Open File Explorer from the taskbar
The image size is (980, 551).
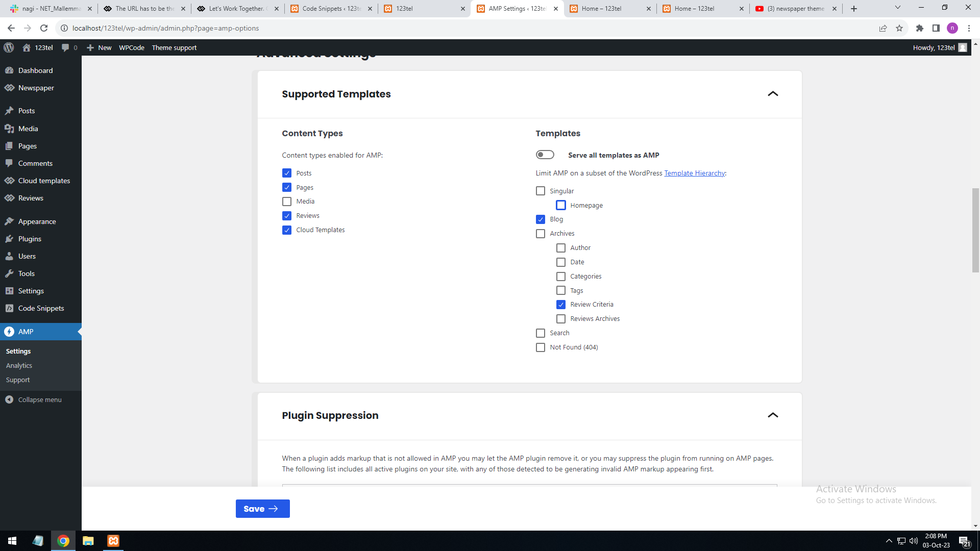coord(88,541)
